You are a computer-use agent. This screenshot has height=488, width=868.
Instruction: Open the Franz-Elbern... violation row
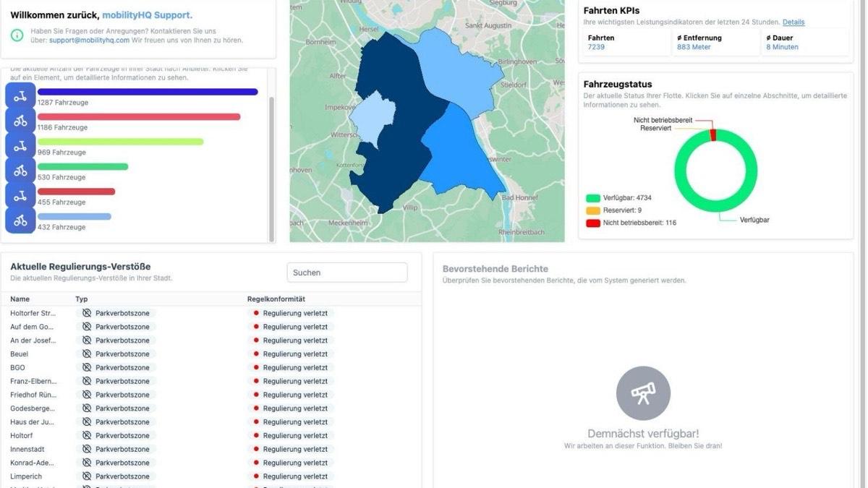point(211,381)
